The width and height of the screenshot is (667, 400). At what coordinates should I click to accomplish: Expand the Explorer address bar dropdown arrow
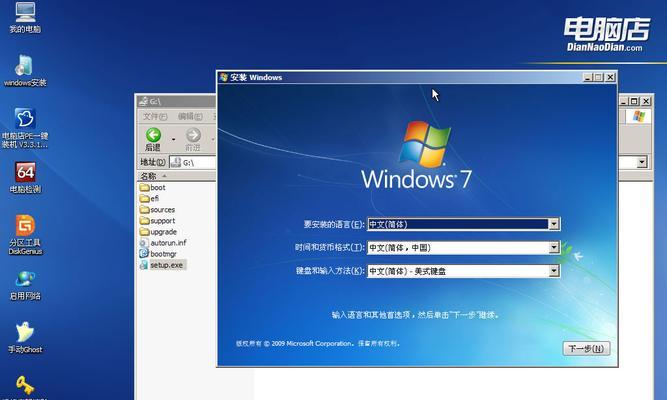coord(641,162)
